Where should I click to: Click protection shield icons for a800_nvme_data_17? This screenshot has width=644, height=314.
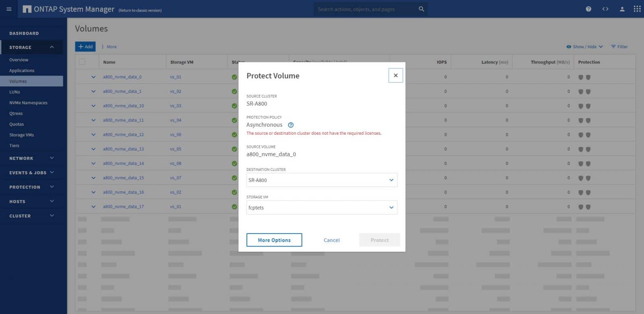click(x=584, y=207)
